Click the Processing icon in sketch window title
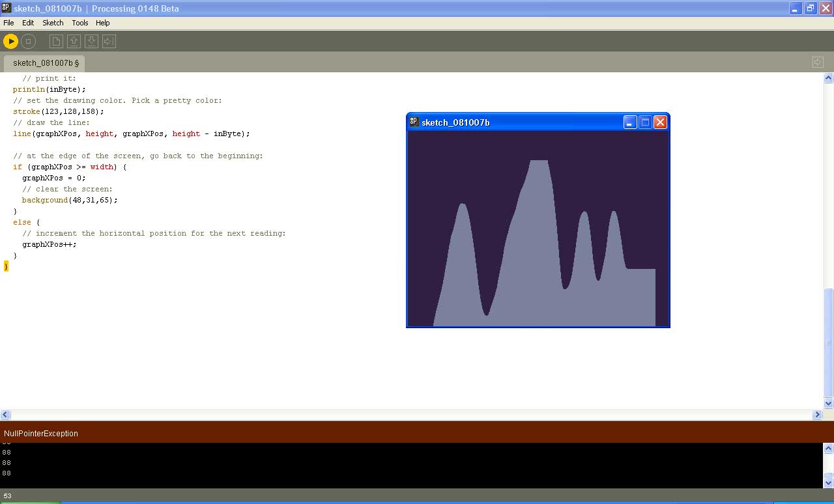Screen dimensions: 834x504 point(414,122)
